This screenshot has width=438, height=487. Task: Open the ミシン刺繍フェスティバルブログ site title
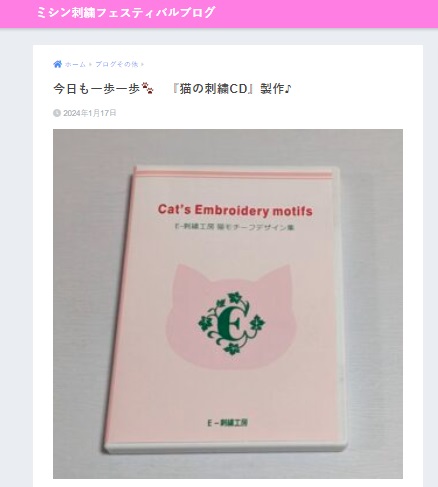coord(125,13)
